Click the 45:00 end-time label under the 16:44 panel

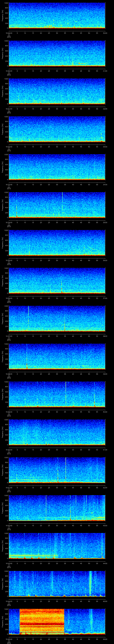click(x=105, y=601)
